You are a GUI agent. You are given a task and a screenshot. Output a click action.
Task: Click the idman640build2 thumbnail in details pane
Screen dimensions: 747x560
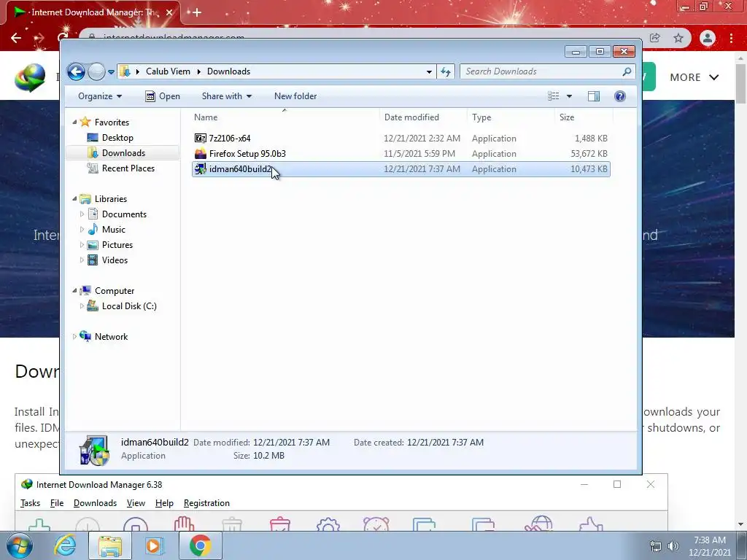[x=94, y=450]
